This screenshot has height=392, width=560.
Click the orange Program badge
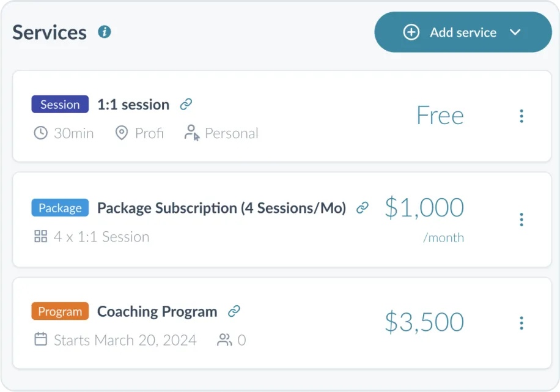point(60,311)
